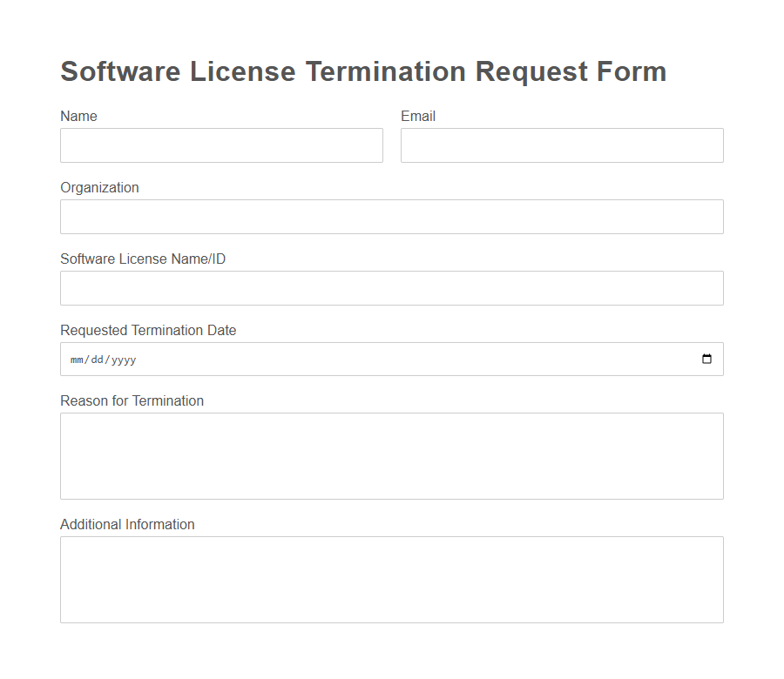The height and width of the screenshot is (679, 784).
Task: Select the Reason for Termination text area
Action: (391, 455)
